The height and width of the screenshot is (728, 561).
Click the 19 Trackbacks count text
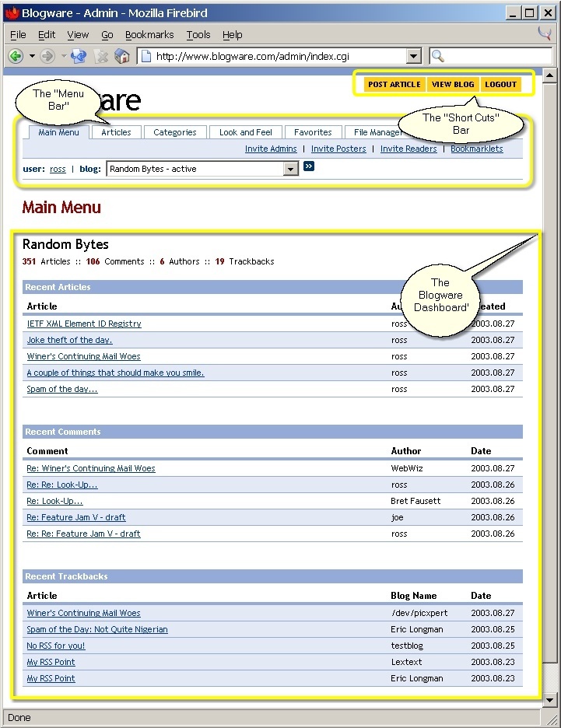(245, 261)
